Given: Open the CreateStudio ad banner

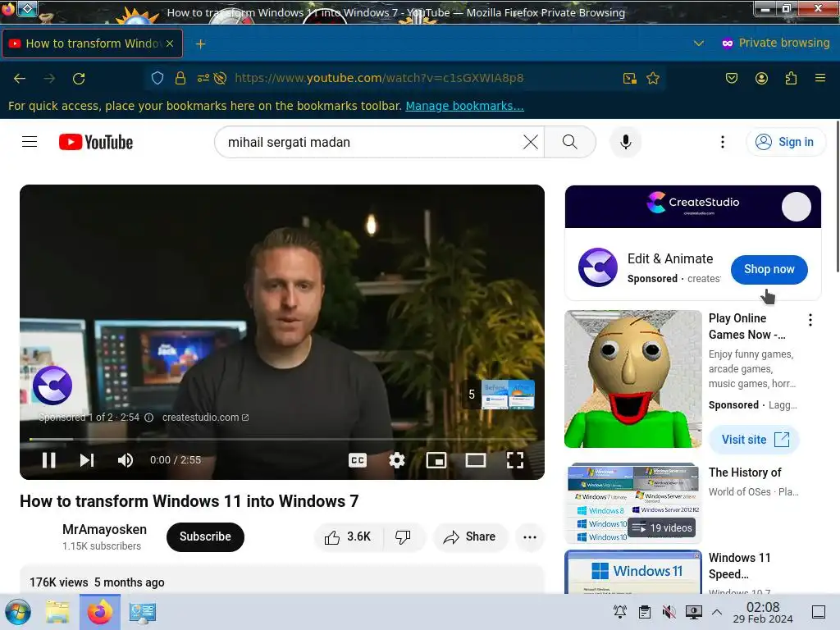Looking at the screenshot, I should click(x=692, y=207).
